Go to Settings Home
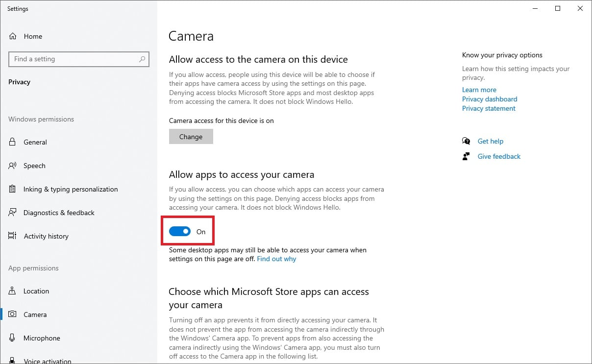The image size is (592, 364). click(33, 36)
